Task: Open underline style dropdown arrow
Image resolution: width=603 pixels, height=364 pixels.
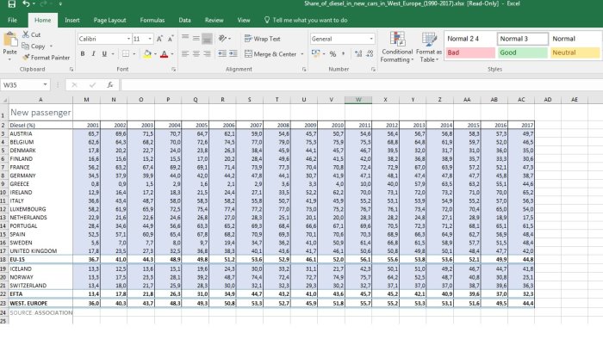Action: click(x=112, y=54)
